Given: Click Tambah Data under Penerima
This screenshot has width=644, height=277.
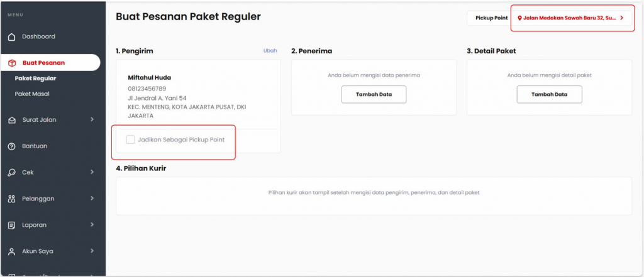Looking at the screenshot, I should point(374,94).
